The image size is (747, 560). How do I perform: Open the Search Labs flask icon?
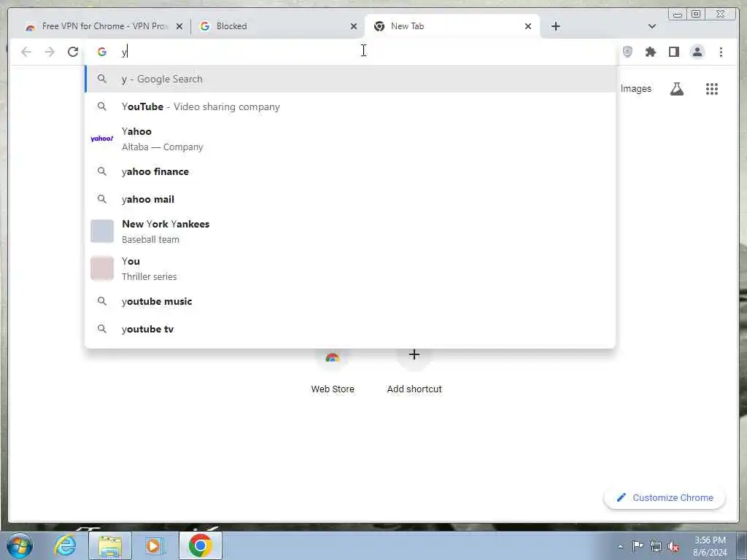pyautogui.click(x=676, y=89)
